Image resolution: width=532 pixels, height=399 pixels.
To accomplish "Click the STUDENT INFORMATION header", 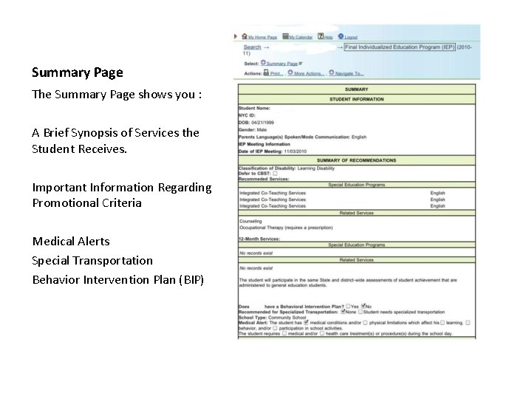I will 357,99.
